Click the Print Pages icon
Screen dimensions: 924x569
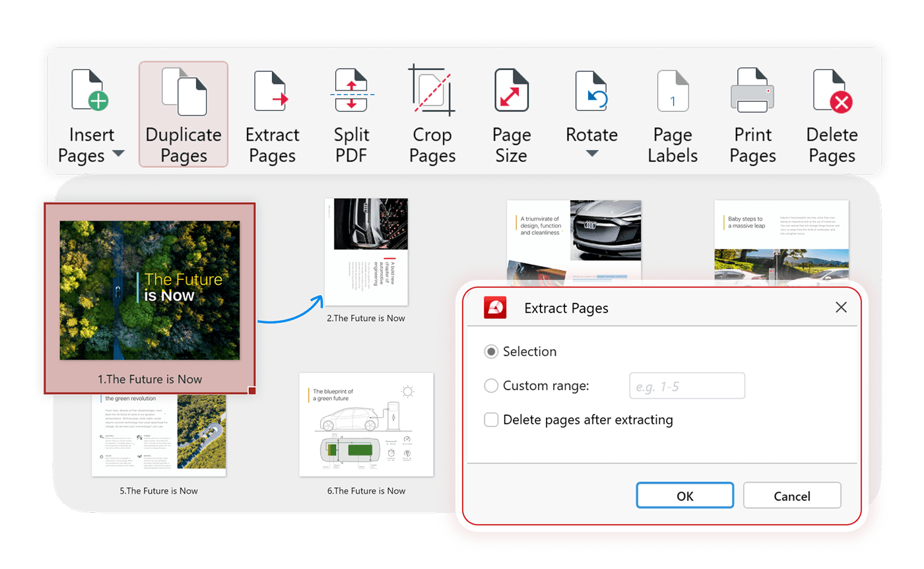[x=752, y=91]
